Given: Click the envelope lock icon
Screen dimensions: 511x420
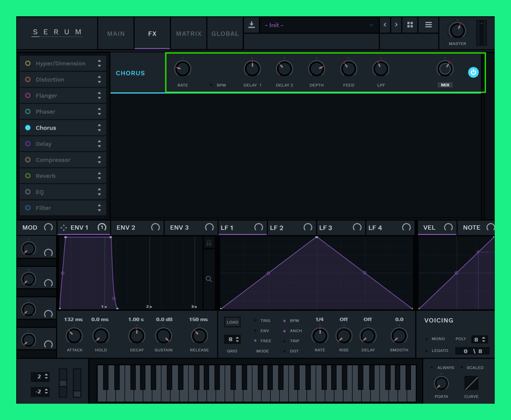Looking at the screenshot, I should pos(209,243).
